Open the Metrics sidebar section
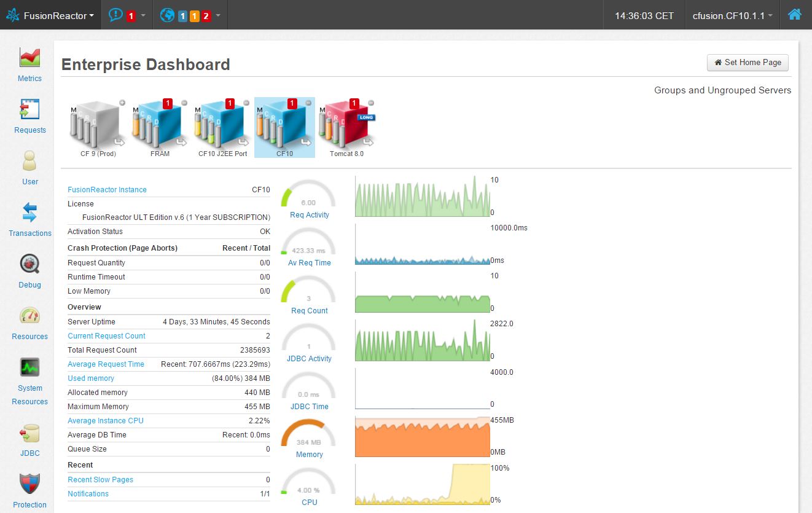812x513 pixels. coord(29,65)
